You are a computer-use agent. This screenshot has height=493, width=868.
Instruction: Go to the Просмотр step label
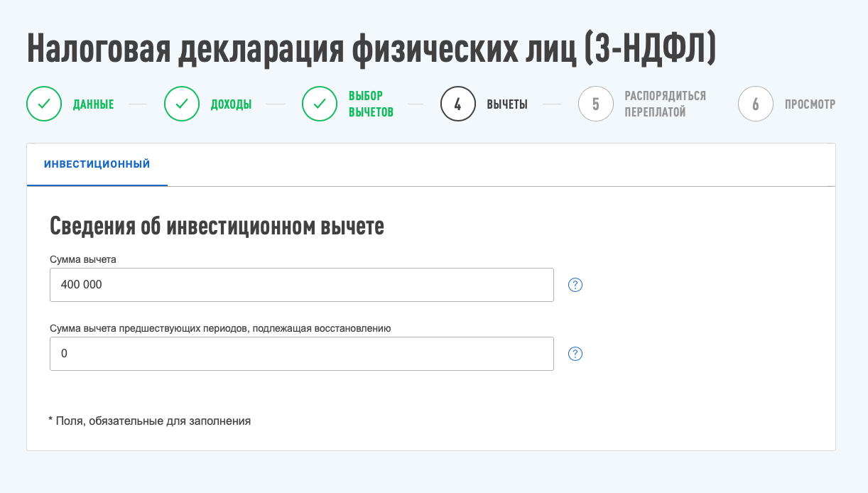point(810,104)
